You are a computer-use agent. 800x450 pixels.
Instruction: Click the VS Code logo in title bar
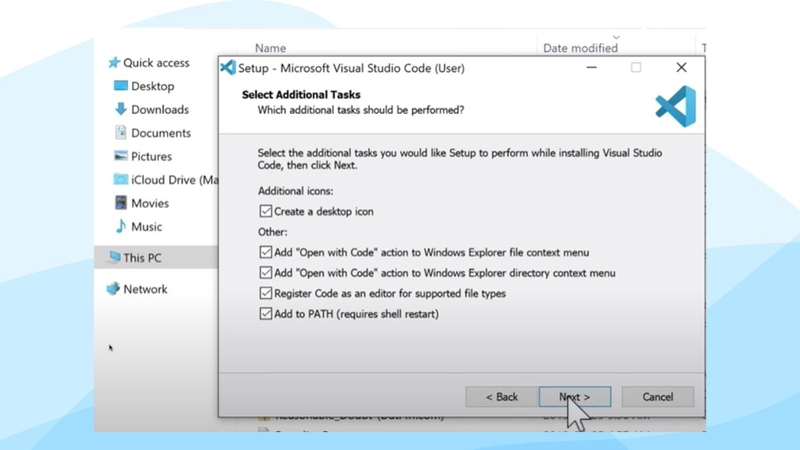(228, 68)
